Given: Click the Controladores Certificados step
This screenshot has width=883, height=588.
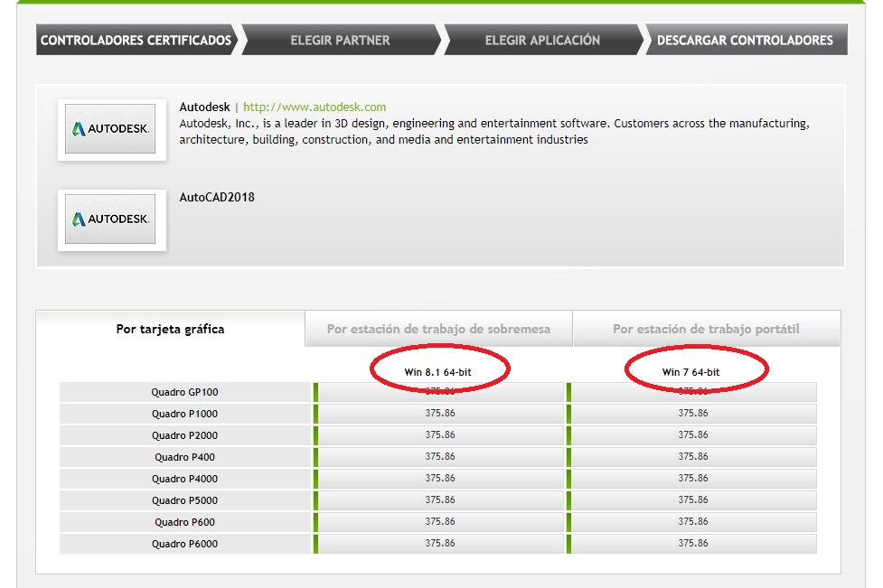Looking at the screenshot, I should click(136, 40).
